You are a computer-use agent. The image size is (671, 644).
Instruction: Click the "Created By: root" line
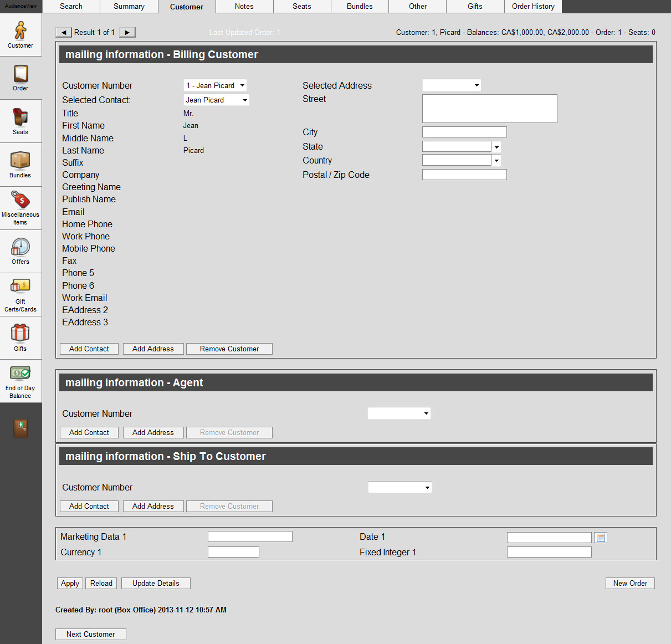pyautogui.click(x=141, y=610)
